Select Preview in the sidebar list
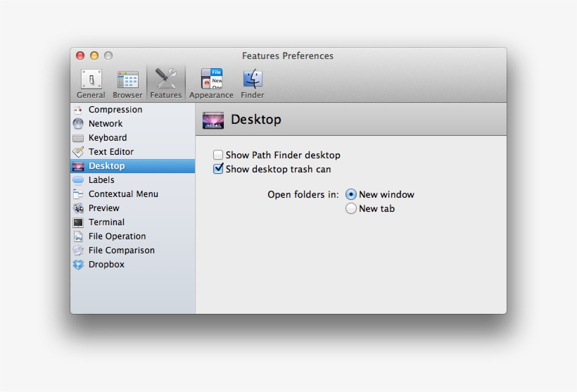Image resolution: width=577 pixels, height=392 pixels. coord(132,208)
